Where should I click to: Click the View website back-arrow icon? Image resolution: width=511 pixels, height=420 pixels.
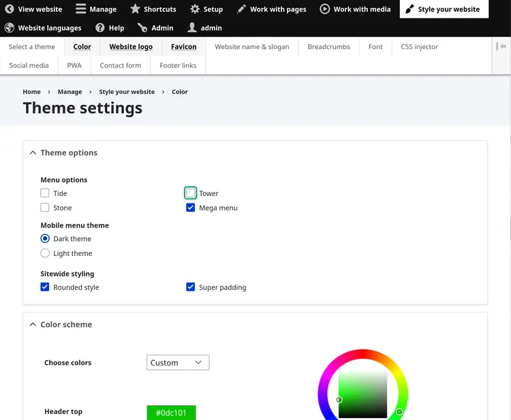tap(10, 9)
